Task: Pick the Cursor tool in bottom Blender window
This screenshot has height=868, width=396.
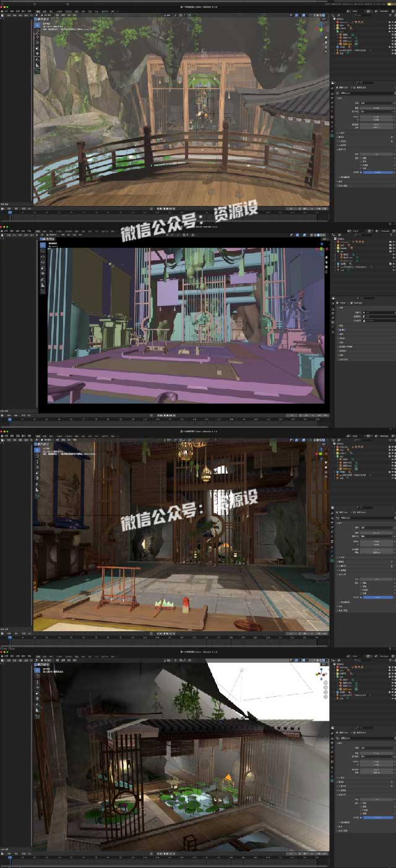Action: [37, 676]
